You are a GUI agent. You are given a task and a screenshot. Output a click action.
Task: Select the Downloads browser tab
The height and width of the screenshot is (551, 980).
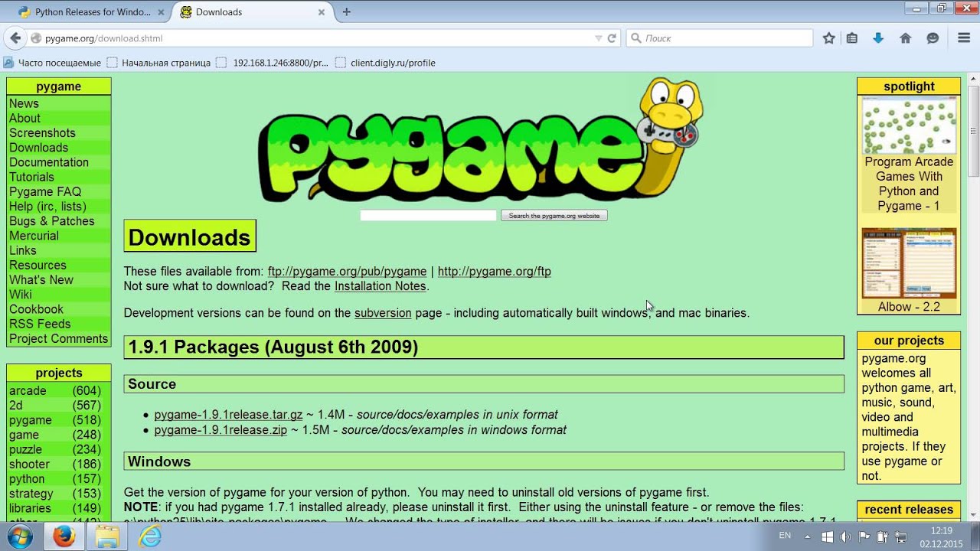tap(253, 12)
